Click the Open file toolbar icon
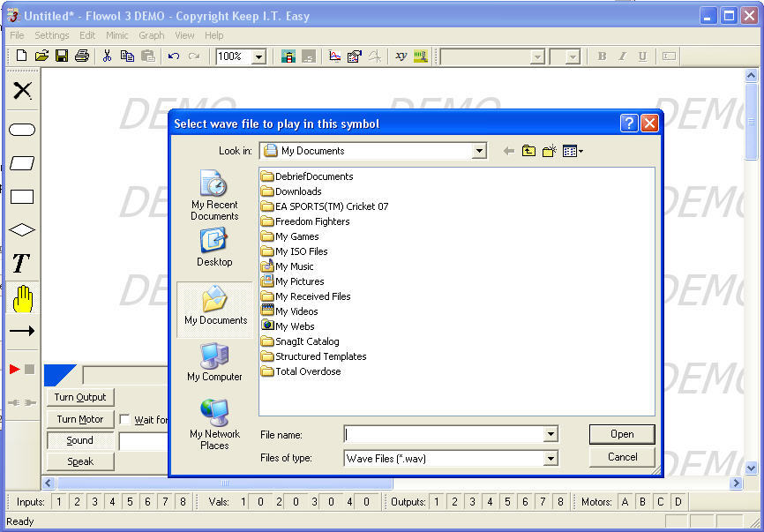 pos(41,56)
